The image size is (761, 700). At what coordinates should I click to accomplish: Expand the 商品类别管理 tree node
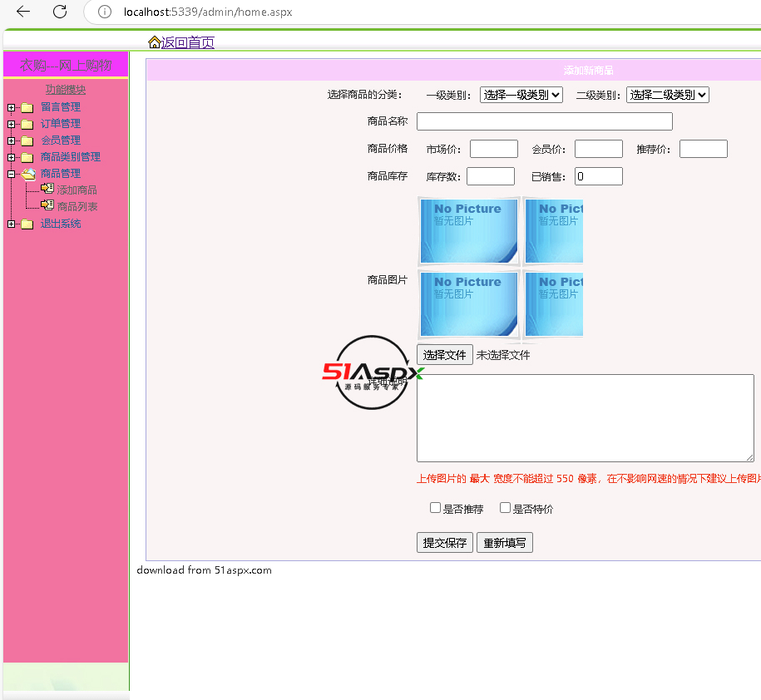point(11,157)
